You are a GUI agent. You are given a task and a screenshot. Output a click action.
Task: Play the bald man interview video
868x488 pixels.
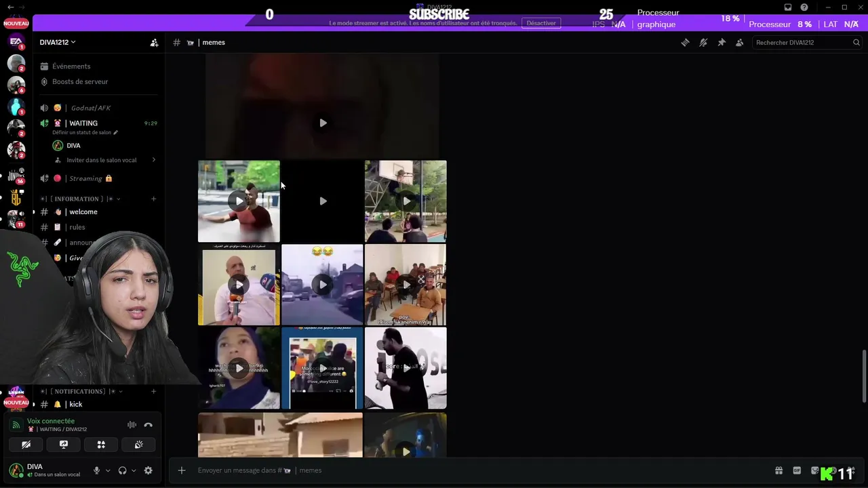tap(239, 285)
